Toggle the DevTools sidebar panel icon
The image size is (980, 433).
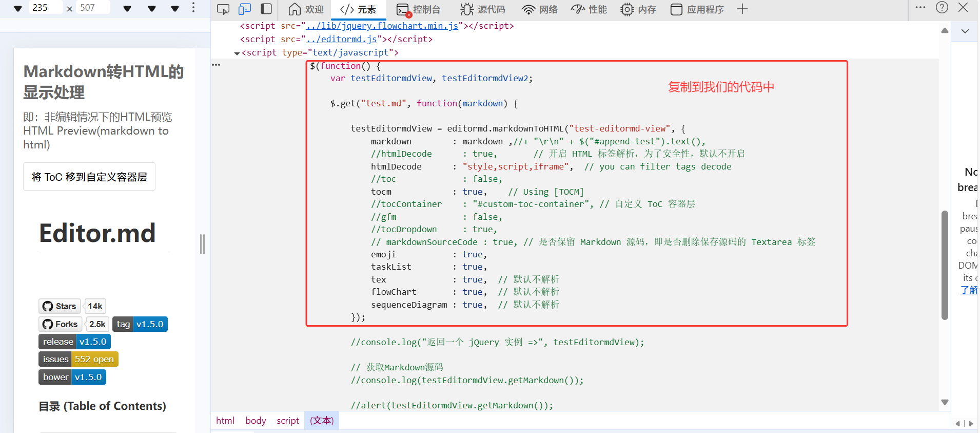(266, 9)
